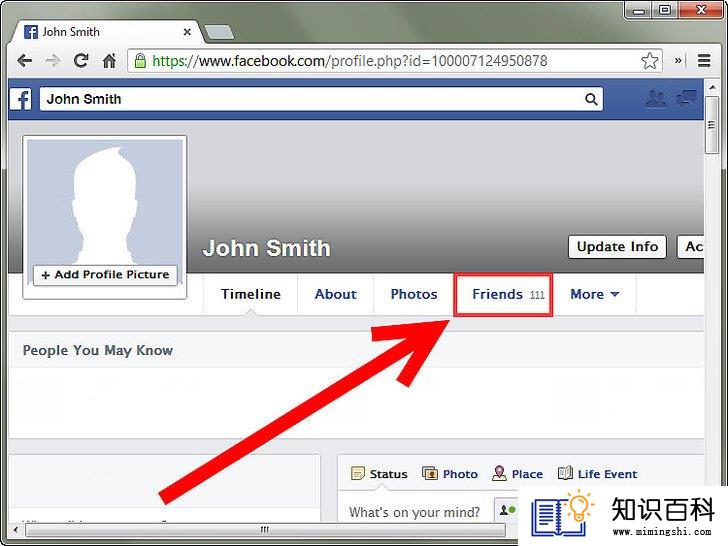Click the browser forward arrow
This screenshot has height=546, width=728.
53,61
